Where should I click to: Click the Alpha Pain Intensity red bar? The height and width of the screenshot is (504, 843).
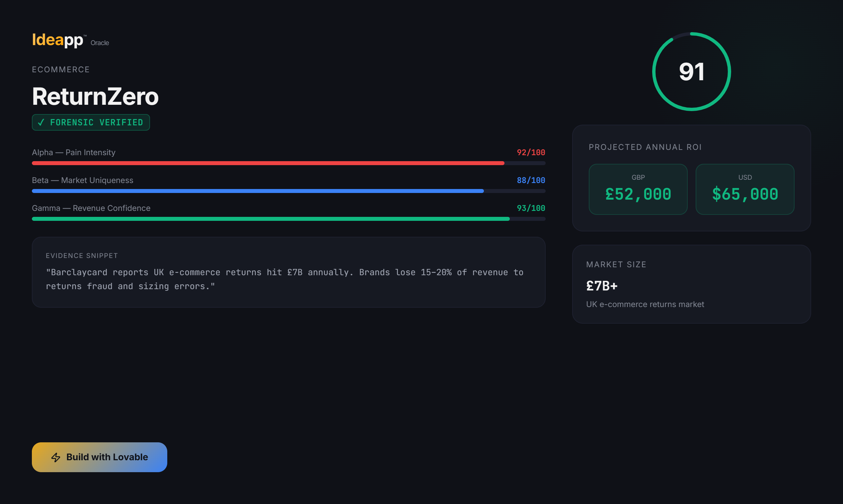268,163
